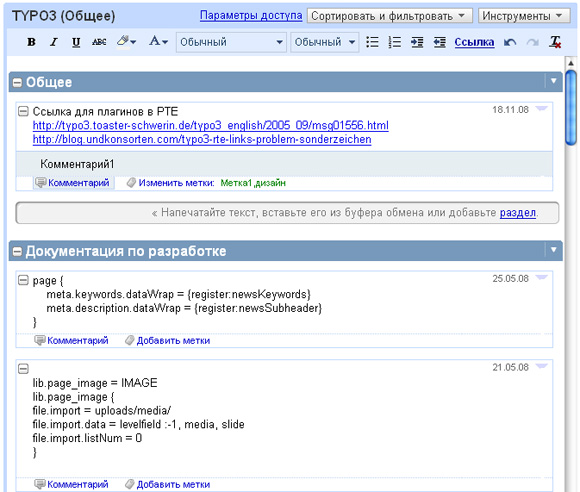Click the undo arrow icon
This screenshot has height=492, width=580.
click(510, 43)
